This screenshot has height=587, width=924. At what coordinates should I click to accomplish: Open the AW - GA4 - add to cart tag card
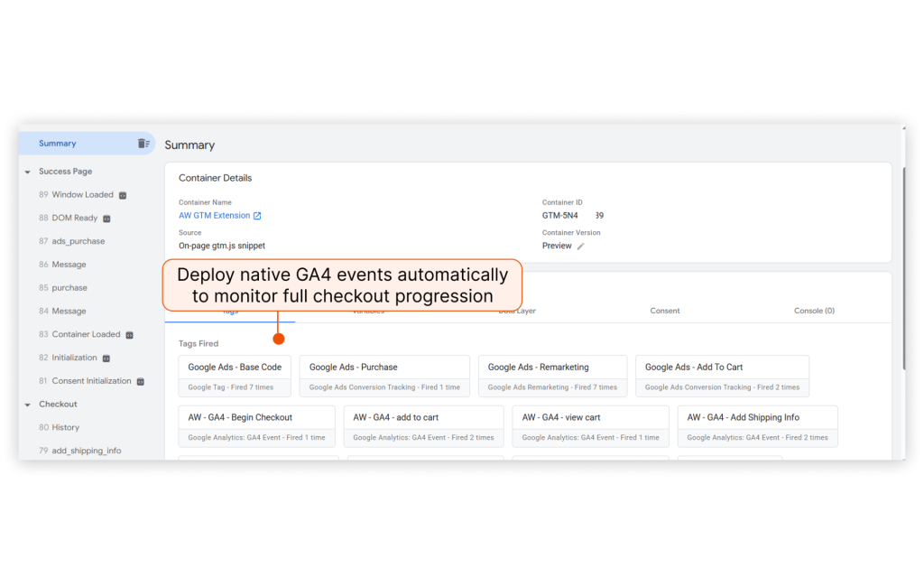pyautogui.click(x=423, y=426)
